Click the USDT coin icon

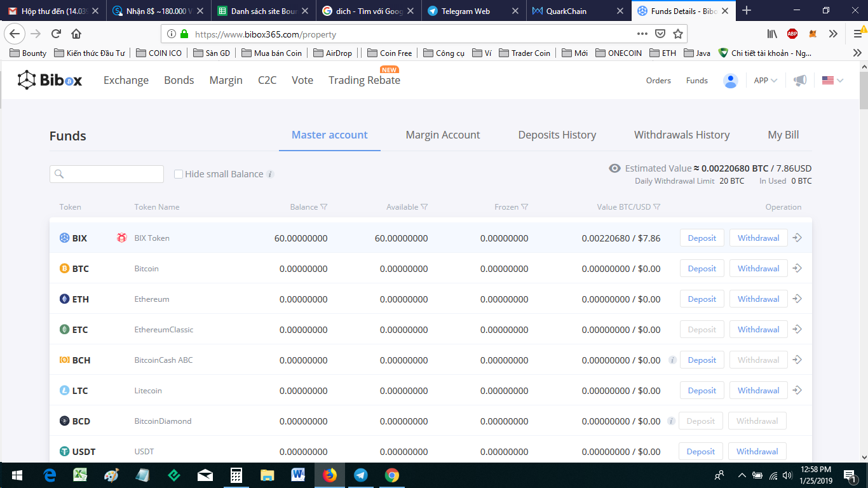64,452
